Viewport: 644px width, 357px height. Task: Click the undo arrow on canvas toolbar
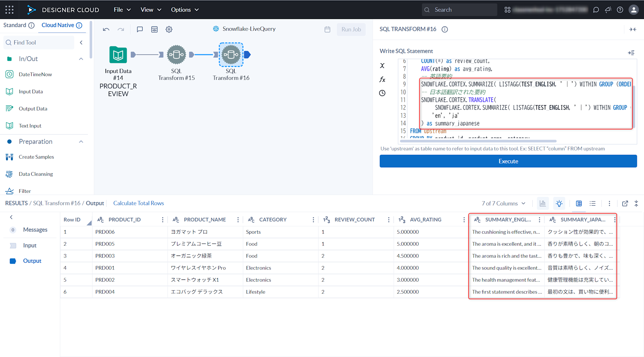pyautogui.click(x=106, y=29)
